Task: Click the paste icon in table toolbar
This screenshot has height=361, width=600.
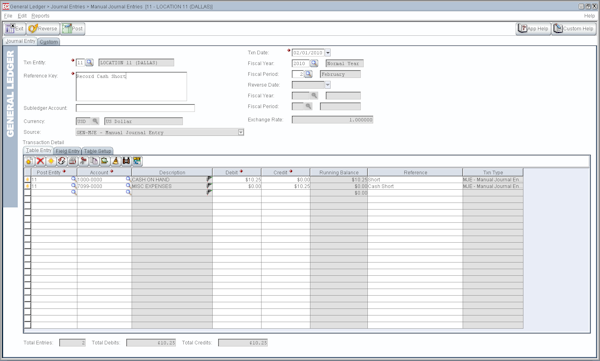Action: pyautogui.click(x=104, y=161)
